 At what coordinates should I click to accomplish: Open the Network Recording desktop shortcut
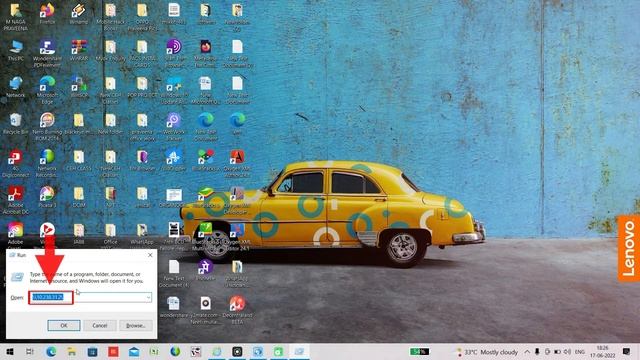coord(47,163)
